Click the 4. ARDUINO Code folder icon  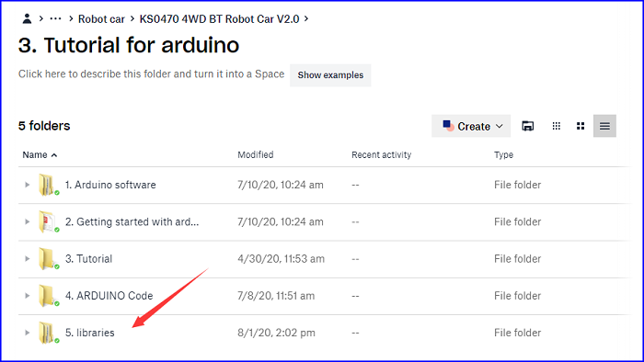48,296
